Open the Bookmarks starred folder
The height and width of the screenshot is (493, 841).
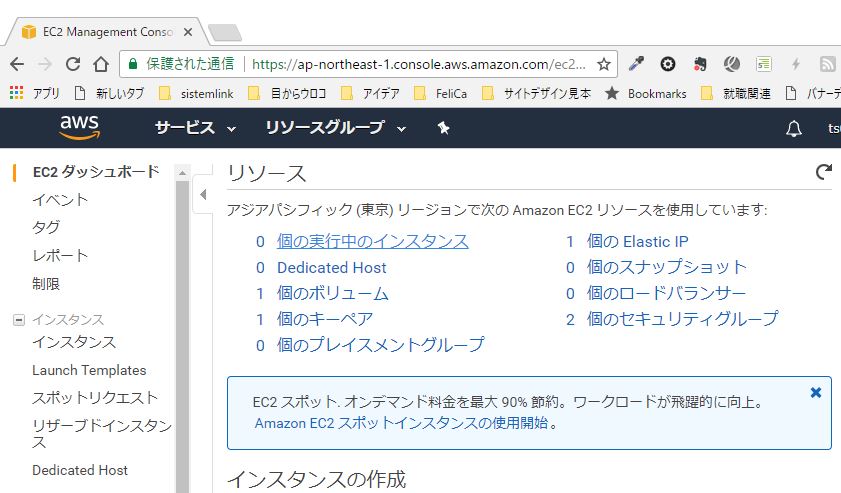tap(646, 93)
